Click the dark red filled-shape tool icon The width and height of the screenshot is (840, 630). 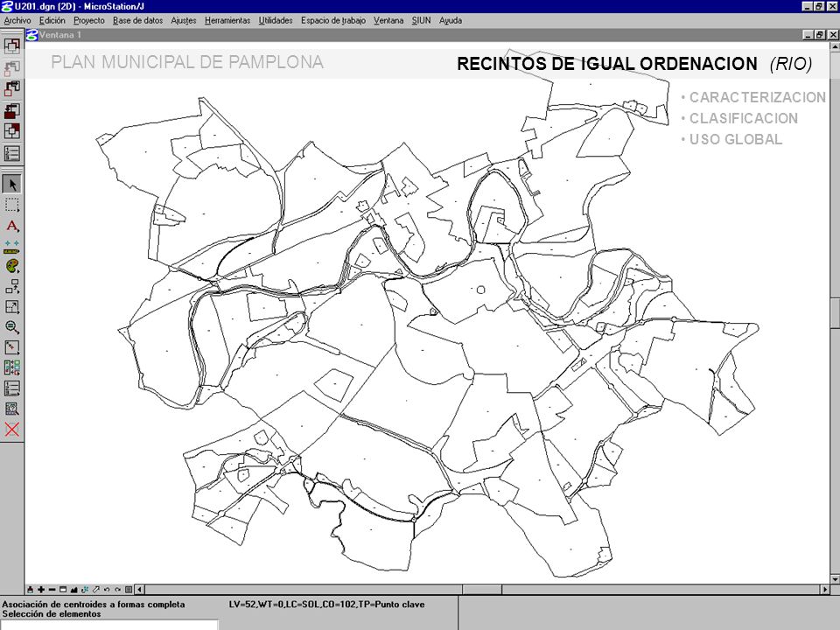pyautogui.click(x=11, y=110)
